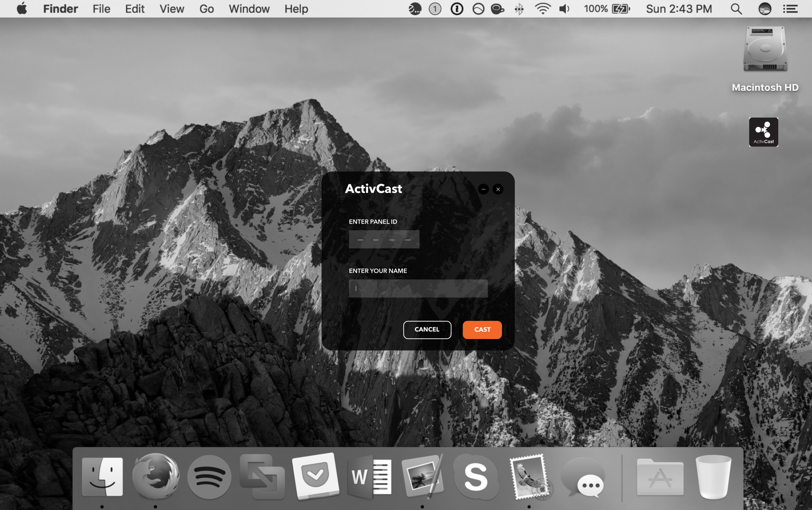Open Pocket from the Dock
The width and height of the screenshot is (812, 510).
[316, 476]
